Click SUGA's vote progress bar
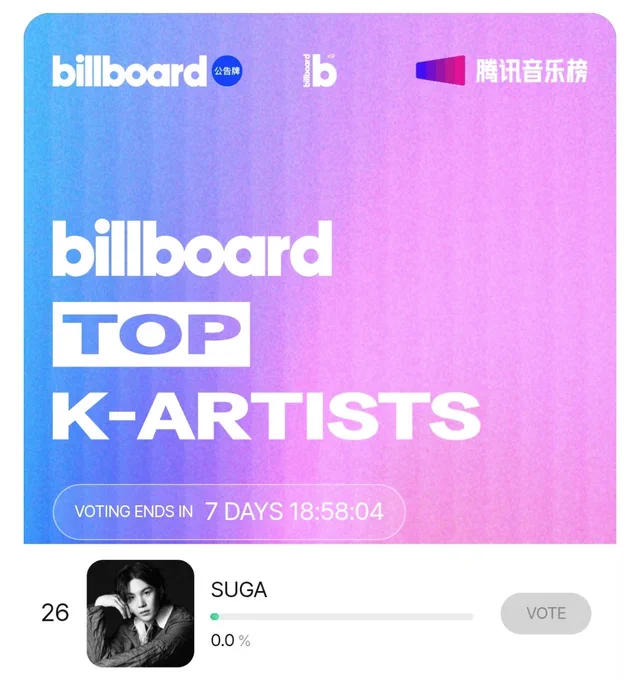The width and height of the screenshot is (640, 680). pos(342,617)
